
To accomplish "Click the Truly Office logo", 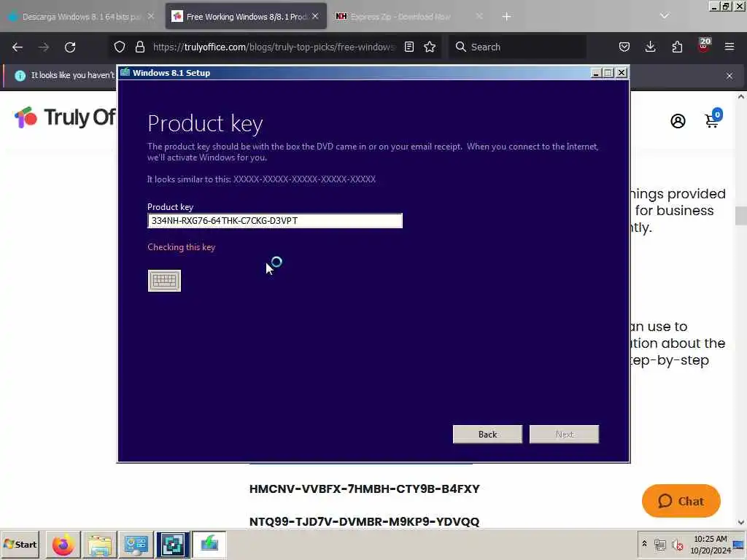I will [x=64, y=117].
